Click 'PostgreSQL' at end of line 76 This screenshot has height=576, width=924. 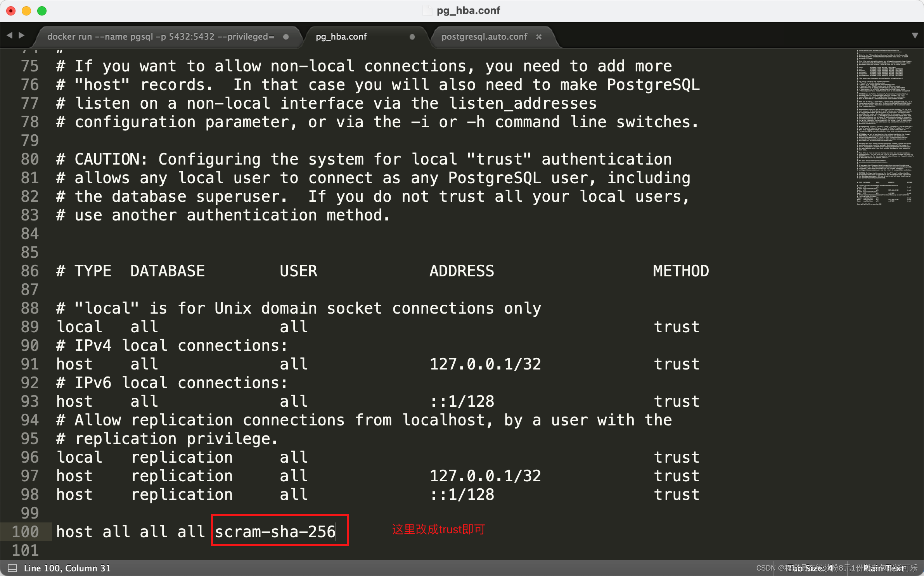pos(653,85)
